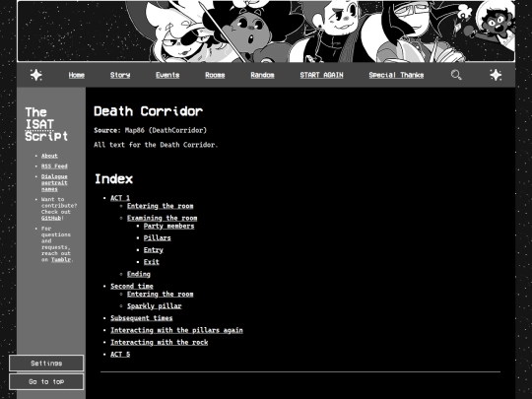The height and width of the screenshot is (399, 532).
Task: Jump to Ending section
Action: coord(139,274)
